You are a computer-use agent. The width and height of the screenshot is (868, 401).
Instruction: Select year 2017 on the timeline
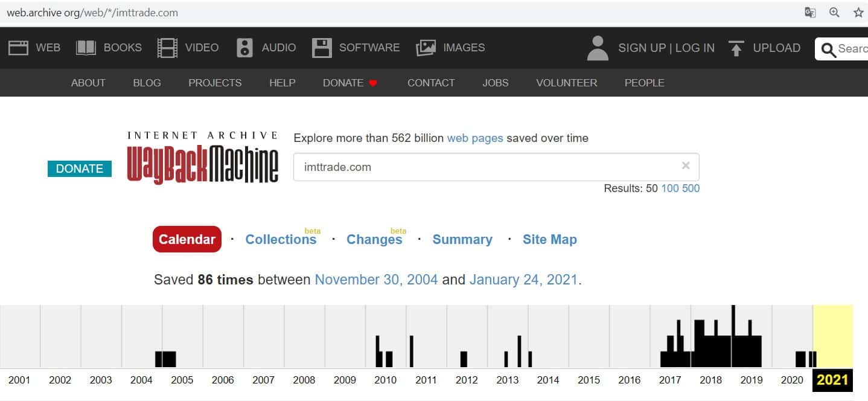670,380
